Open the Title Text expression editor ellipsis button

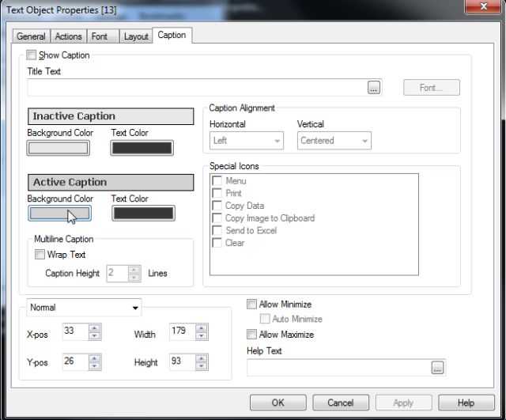coord(374,88)
